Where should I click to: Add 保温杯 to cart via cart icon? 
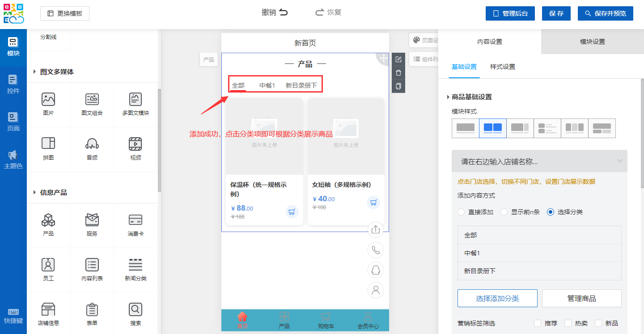tap(292, 212)
